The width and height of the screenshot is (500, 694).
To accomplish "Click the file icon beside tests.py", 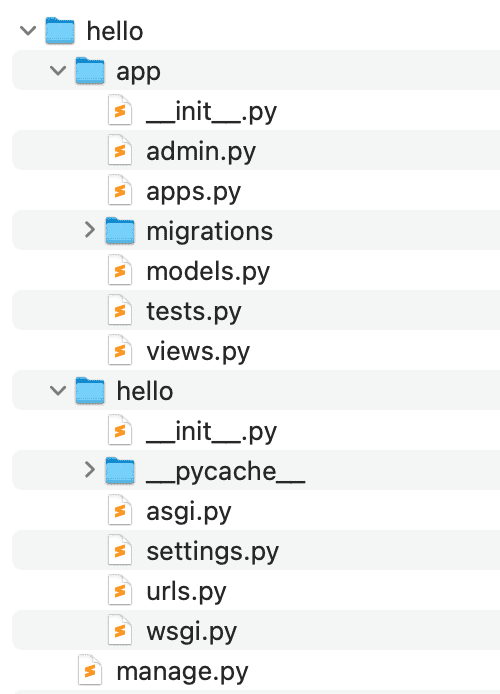I will pos(120,310).
